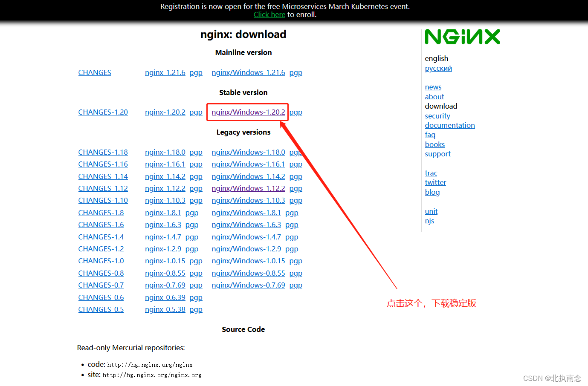
Task: Open CHANGES-1.18 changelog
Action: point(103,152)
